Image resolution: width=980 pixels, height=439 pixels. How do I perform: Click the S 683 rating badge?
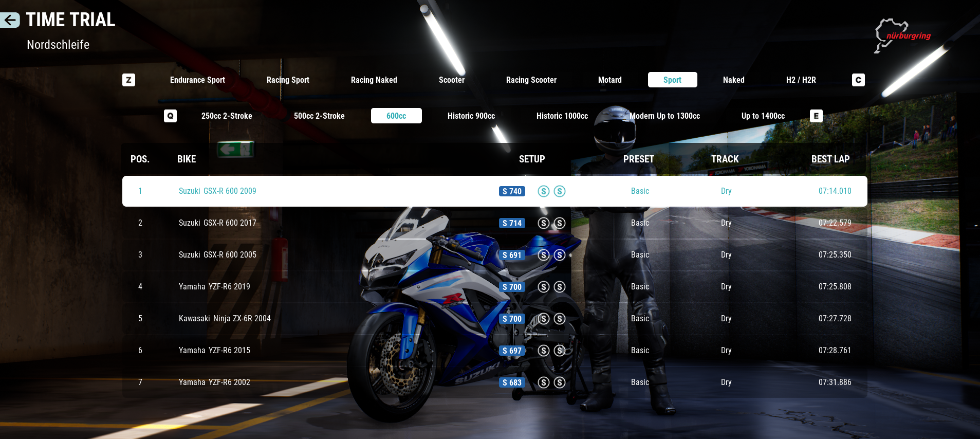coord(512,382)
